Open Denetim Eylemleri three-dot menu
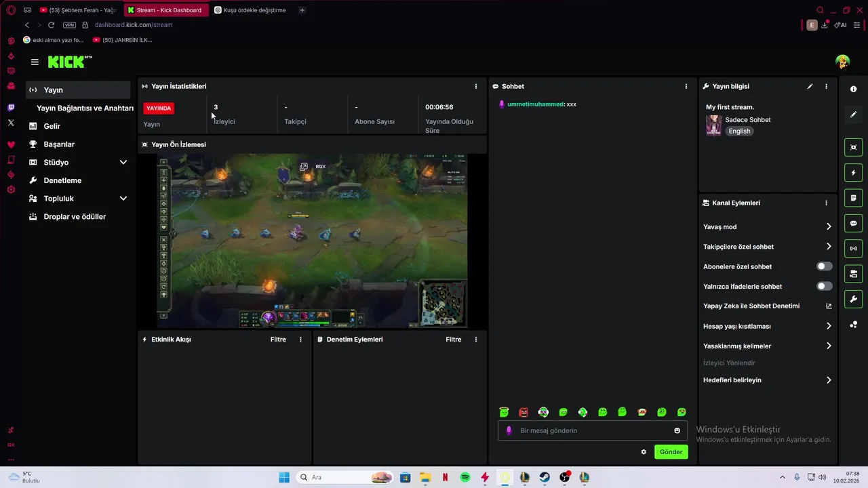 point(475,340)
